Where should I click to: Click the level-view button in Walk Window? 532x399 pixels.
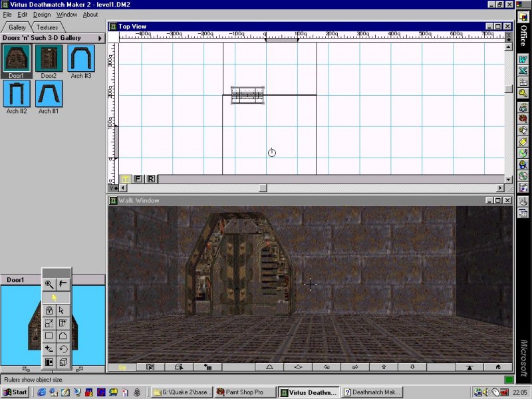tap(469, 367)
